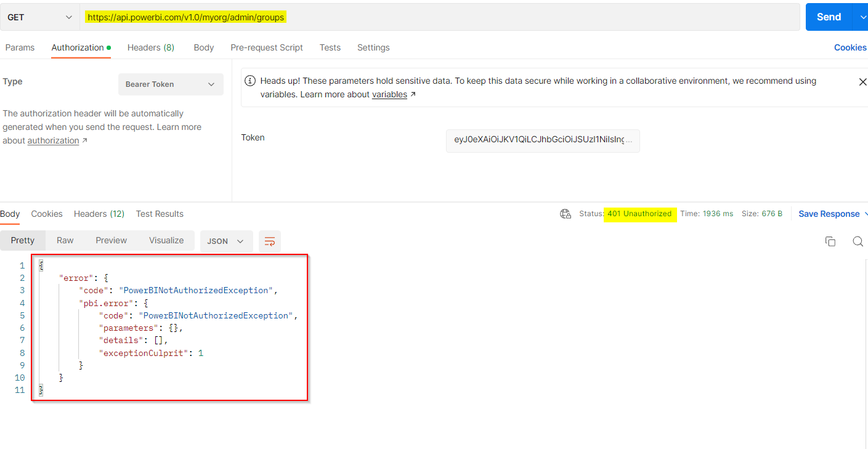Image resolution: width=868 pixels, height=449 pixels.
Task: Open the request Settings tab
Action: point(373,47)
